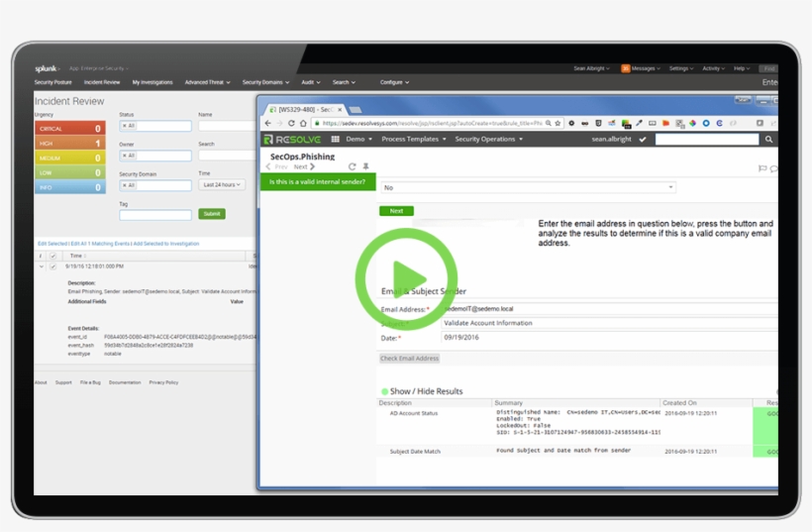Viewport: 812px width, 532px height.
Task: Click the Splunk logo
Action: 48,68
